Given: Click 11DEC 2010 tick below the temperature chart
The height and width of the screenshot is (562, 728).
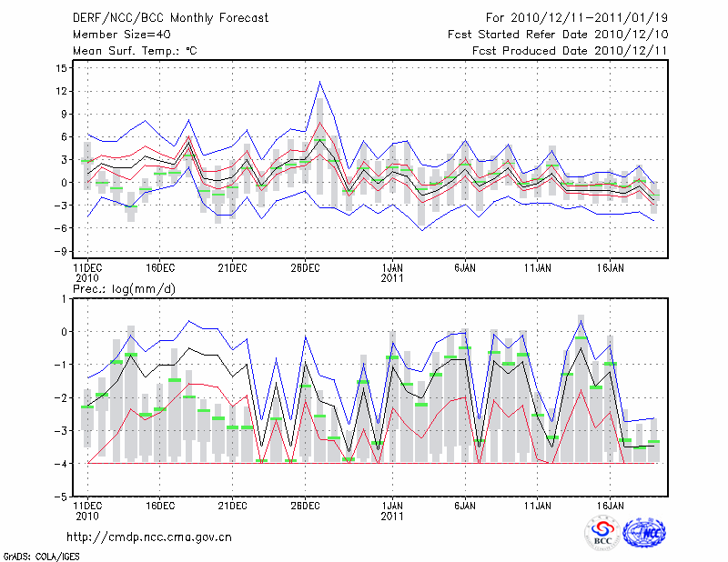Looking at the screenshot, I should [87, 273].
